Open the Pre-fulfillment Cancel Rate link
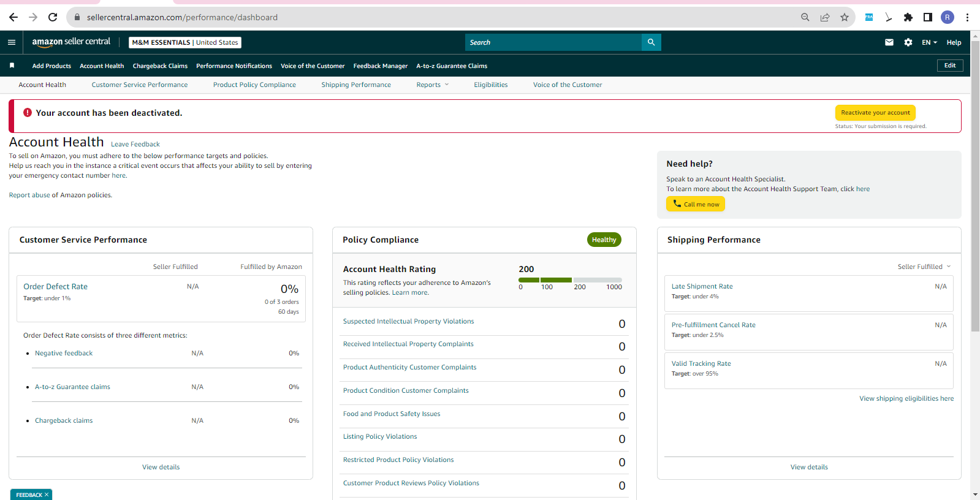This screenshot has width=980, height=500. (x=713, y=325)
